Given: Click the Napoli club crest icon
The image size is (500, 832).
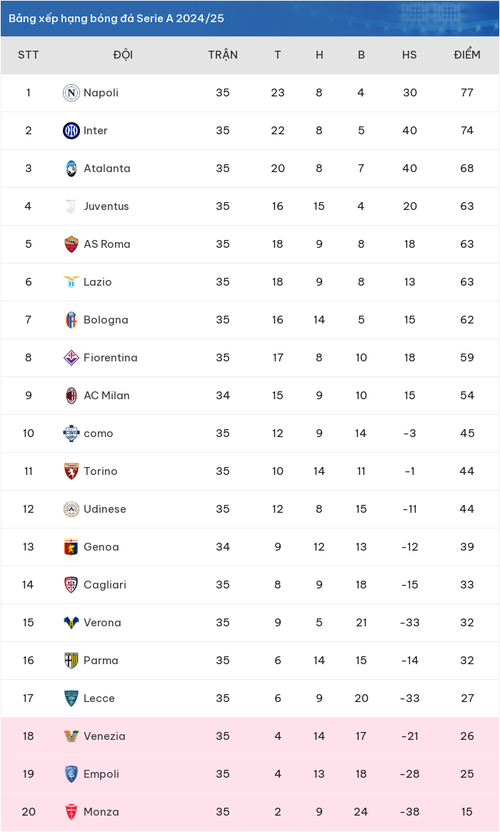Looking at the screenshot, I should point(71,93).
